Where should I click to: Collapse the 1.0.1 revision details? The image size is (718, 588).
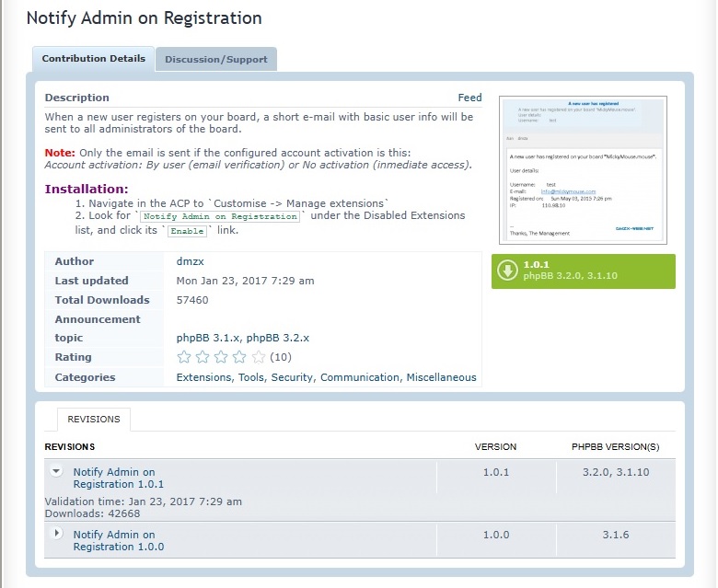56,471
